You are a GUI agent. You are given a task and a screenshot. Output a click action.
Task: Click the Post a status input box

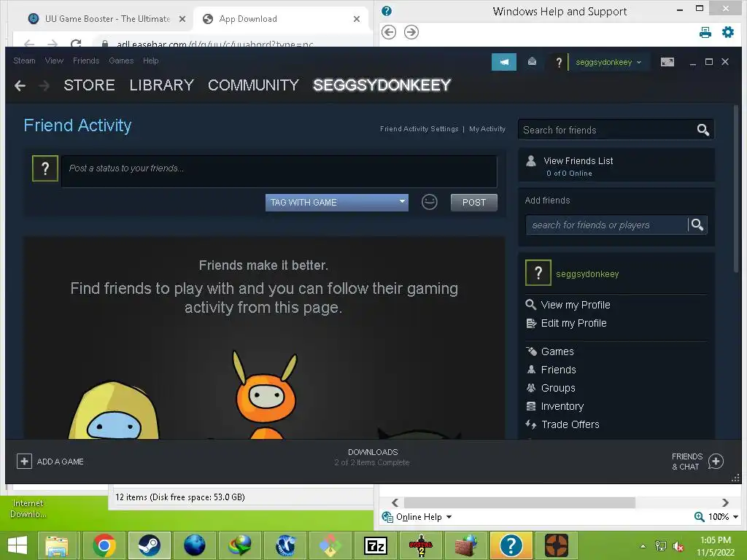click(x=279, y=171)
